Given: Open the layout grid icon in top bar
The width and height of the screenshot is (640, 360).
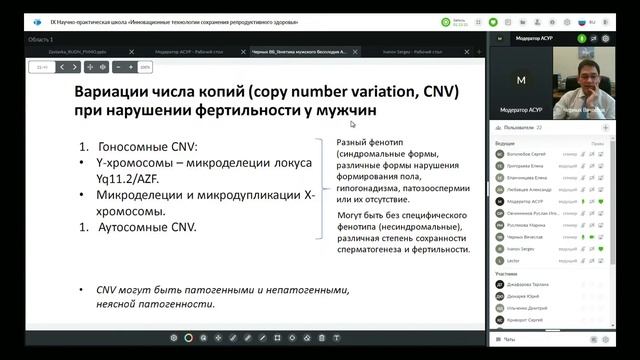Looking at the screenshot, I should [478, 22].
